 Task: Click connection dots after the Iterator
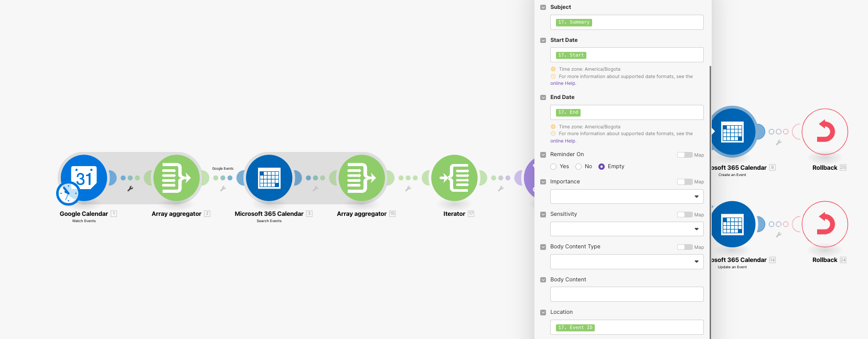point(501,178)
